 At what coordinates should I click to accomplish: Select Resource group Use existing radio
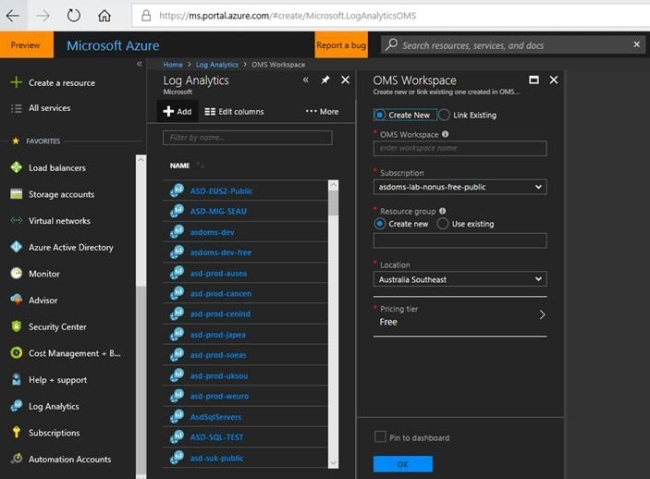(442, 224)
